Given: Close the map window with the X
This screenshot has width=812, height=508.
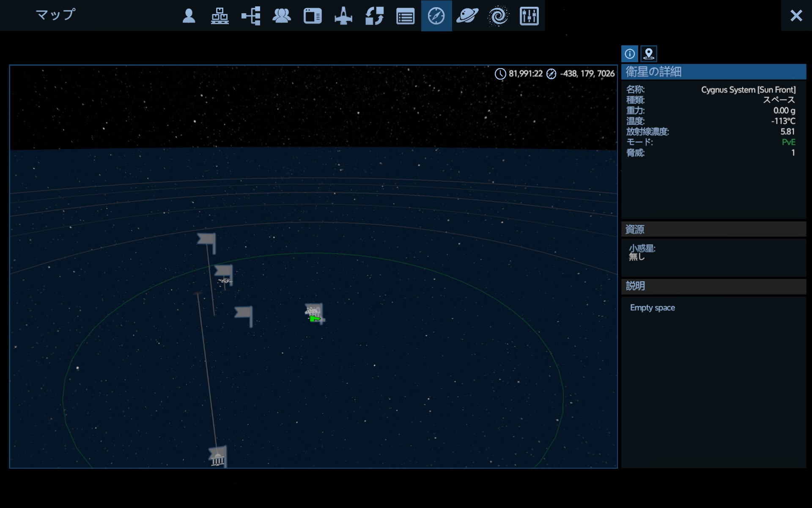Looking at the screenshot, I should pos(796,16).
